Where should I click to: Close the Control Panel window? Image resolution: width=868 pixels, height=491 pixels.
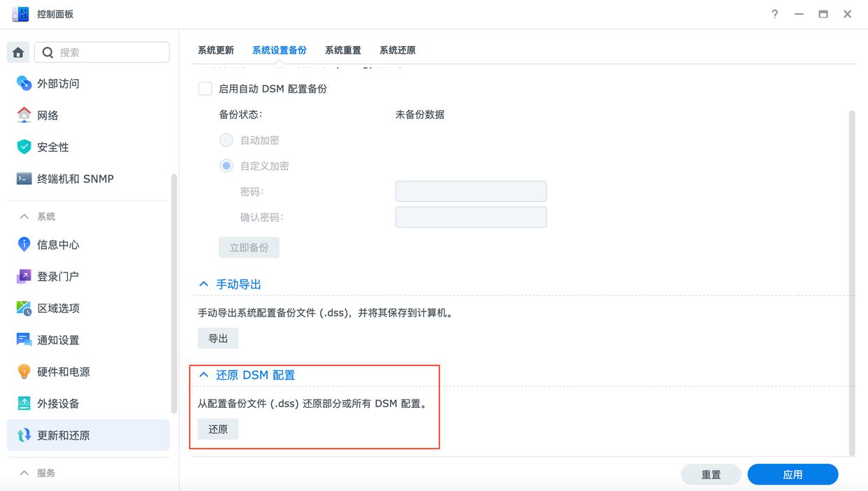coord(847,14)
